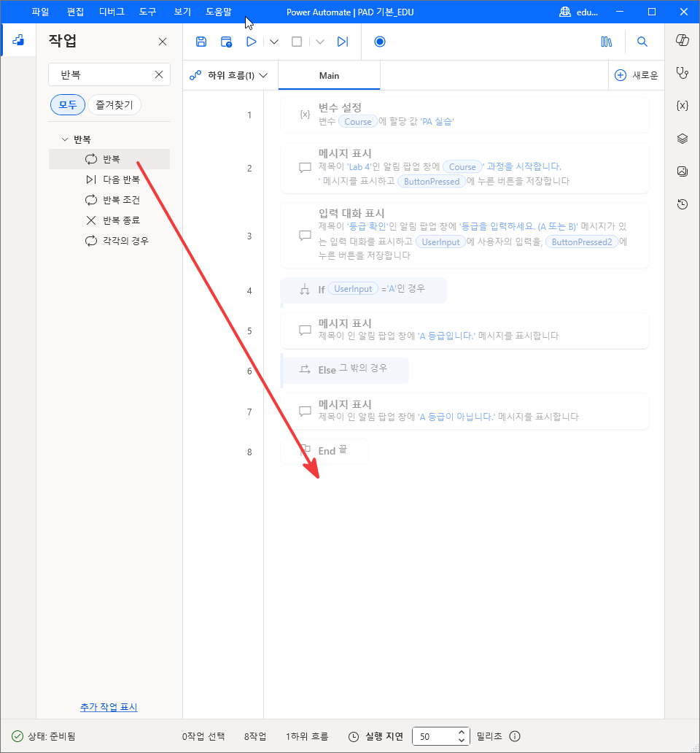Increase the 실행 지연 value with up arrow
Viewport: 700px width, 753px height.
(461, 733)
